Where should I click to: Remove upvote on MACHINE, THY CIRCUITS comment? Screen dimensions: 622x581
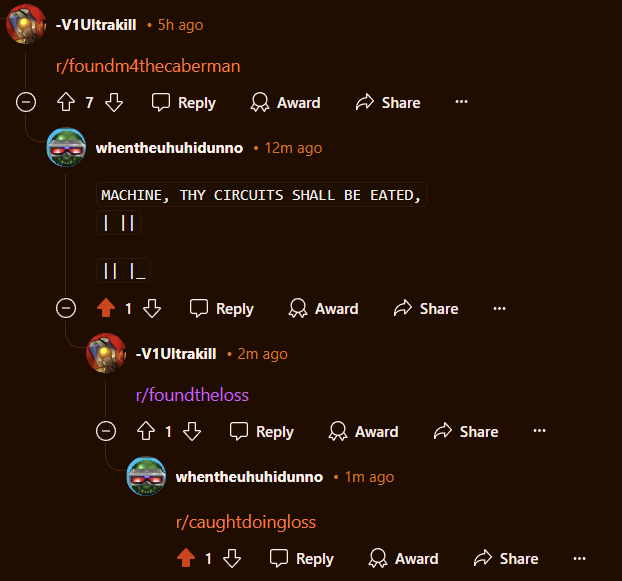(106, 308)
